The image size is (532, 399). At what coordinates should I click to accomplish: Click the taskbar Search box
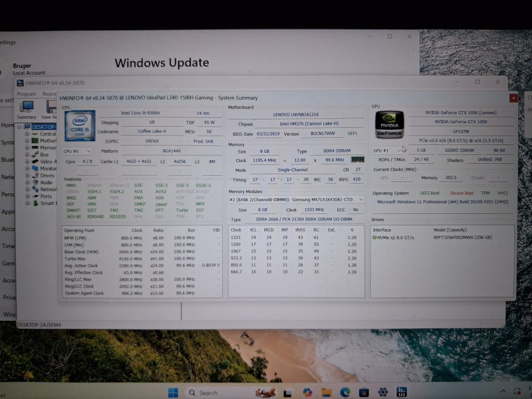(x=208, y=392)
